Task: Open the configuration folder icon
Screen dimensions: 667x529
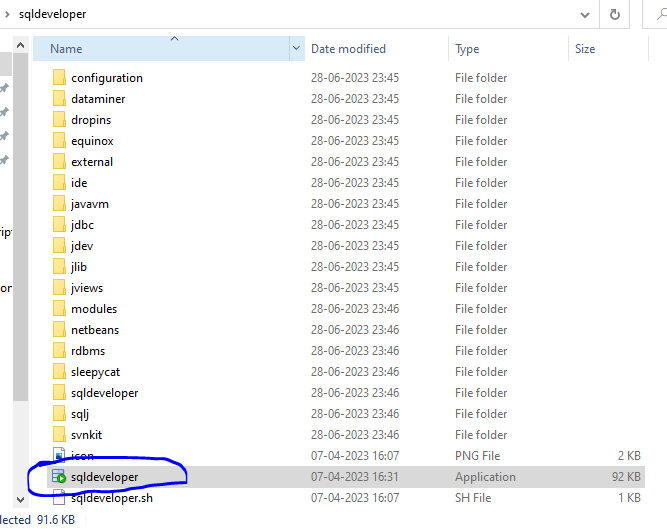Action: click(x=59, y=78)
